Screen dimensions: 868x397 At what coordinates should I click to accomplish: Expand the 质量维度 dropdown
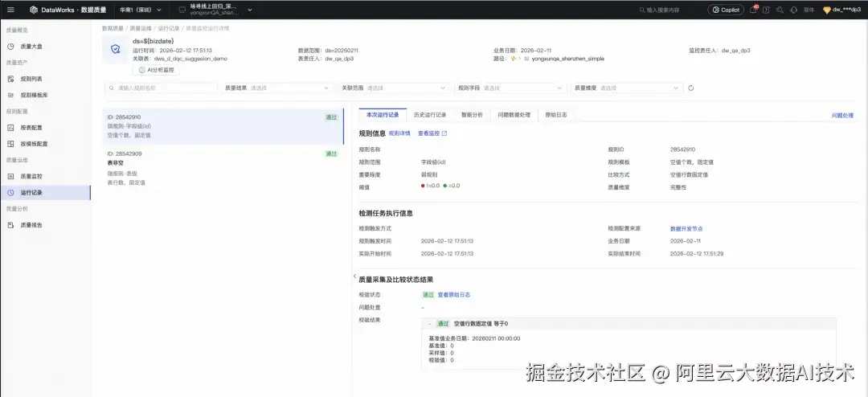pos(638,88)
